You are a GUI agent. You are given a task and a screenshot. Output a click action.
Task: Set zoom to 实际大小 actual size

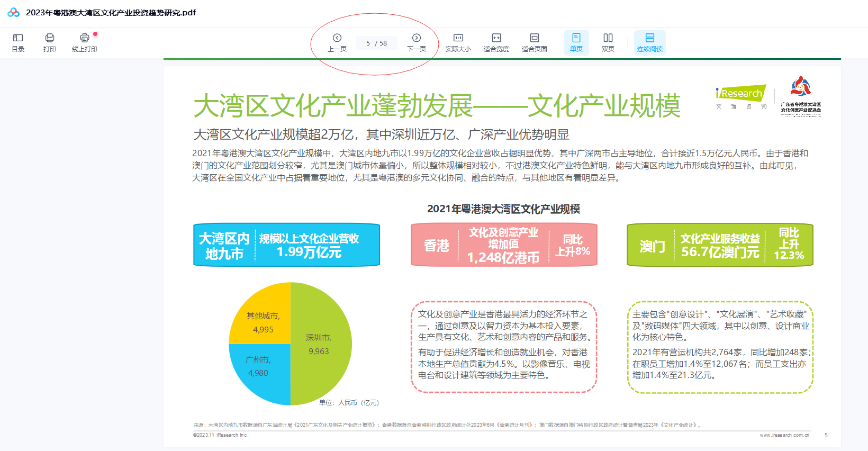click(458, 43)
